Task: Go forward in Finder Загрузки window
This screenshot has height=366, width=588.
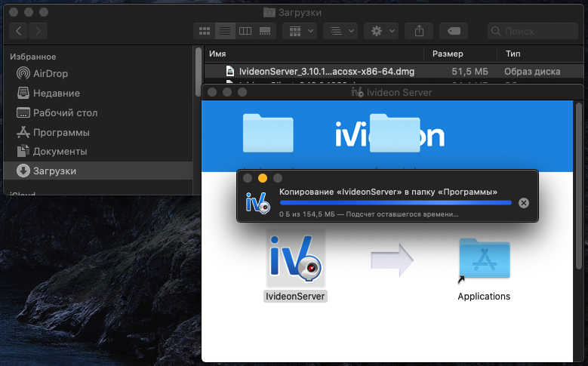Action: (x=38, y=31)
